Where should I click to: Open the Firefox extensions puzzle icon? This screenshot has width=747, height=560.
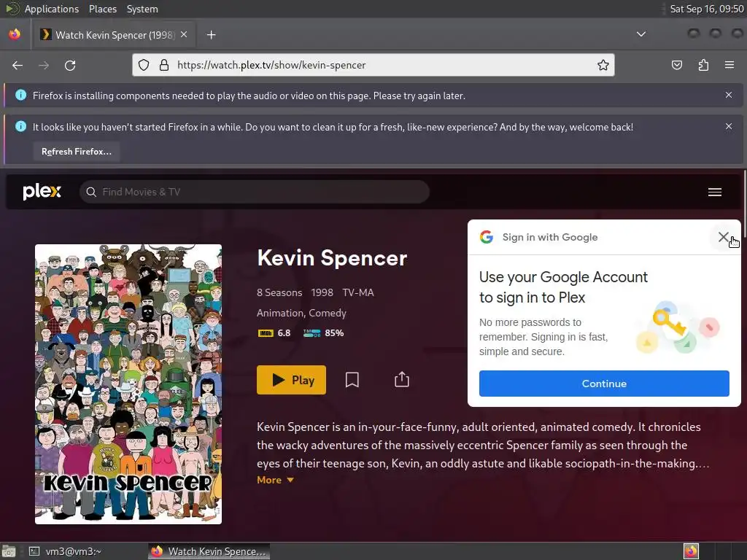[703, 65]
